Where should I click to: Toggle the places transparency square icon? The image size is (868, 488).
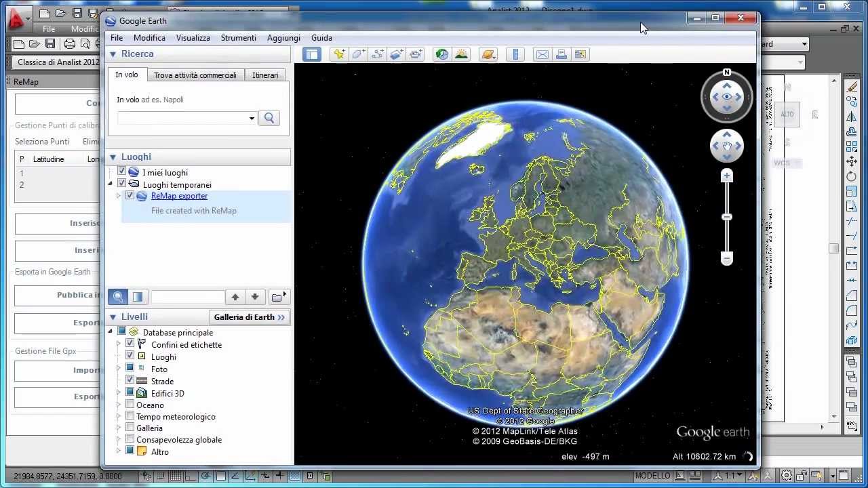point(137,297)
